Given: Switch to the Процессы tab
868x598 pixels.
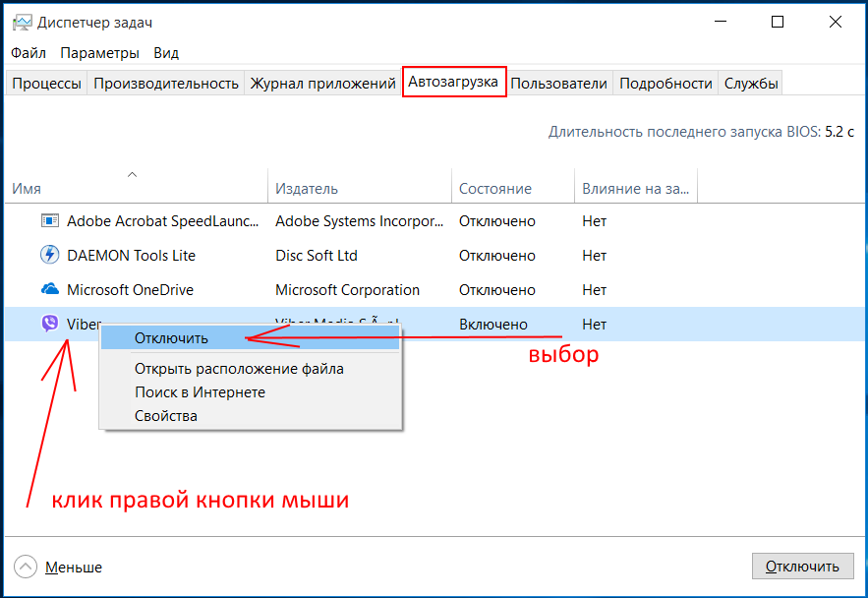Looking at the screenshot, I should coord(46,83).
